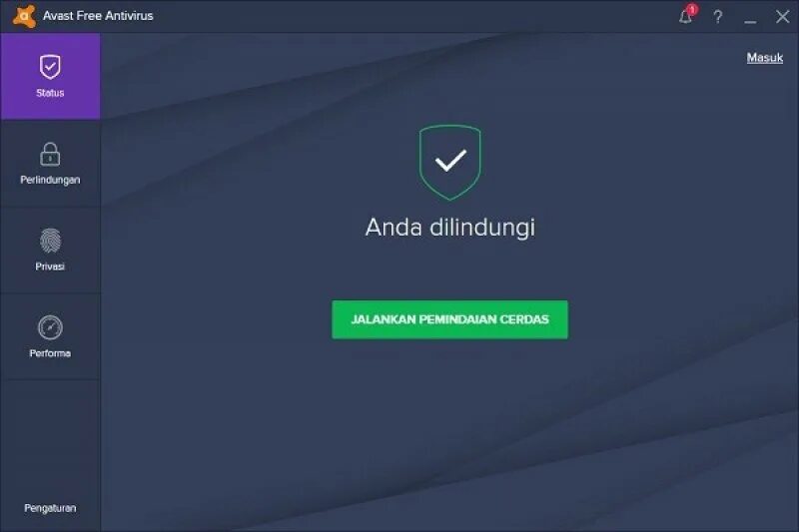Open the Perlindungan padlock icon
Screen dimensions: 799x532
[x=50, y=155]
